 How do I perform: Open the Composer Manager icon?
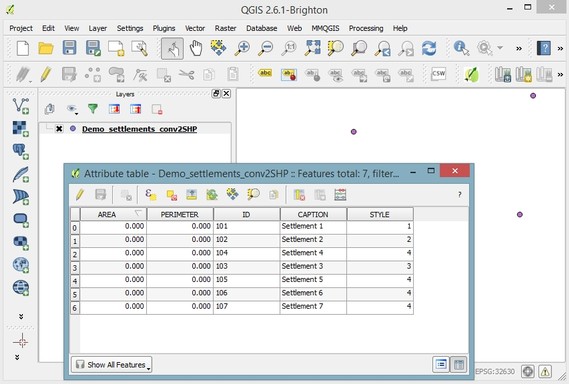(140, 48)
